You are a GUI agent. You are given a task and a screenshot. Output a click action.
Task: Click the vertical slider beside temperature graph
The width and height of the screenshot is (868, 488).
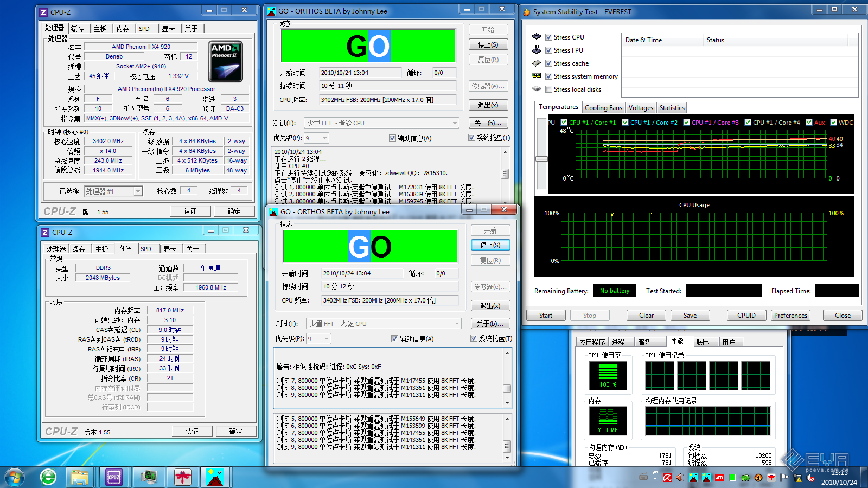point(541,159)
